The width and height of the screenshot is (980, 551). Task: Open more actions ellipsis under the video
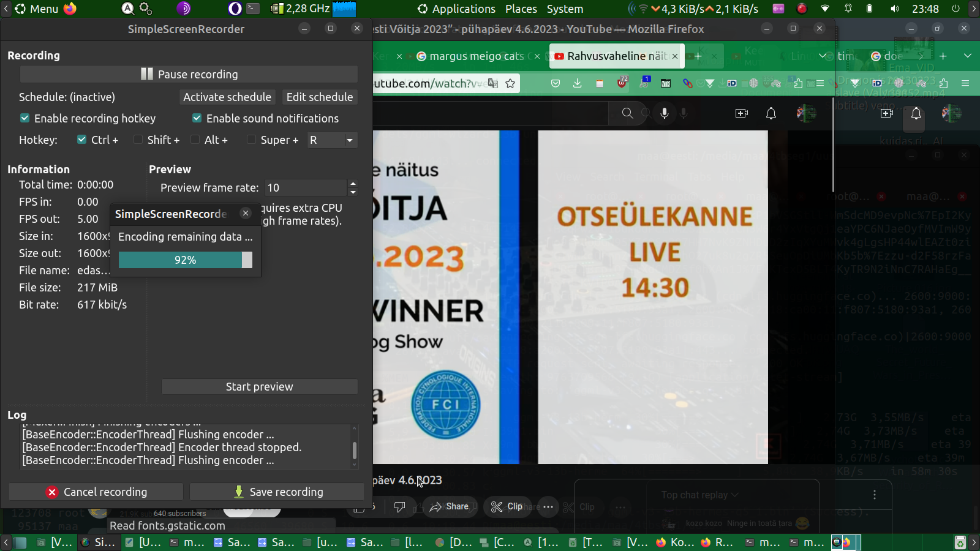(548, 507)
